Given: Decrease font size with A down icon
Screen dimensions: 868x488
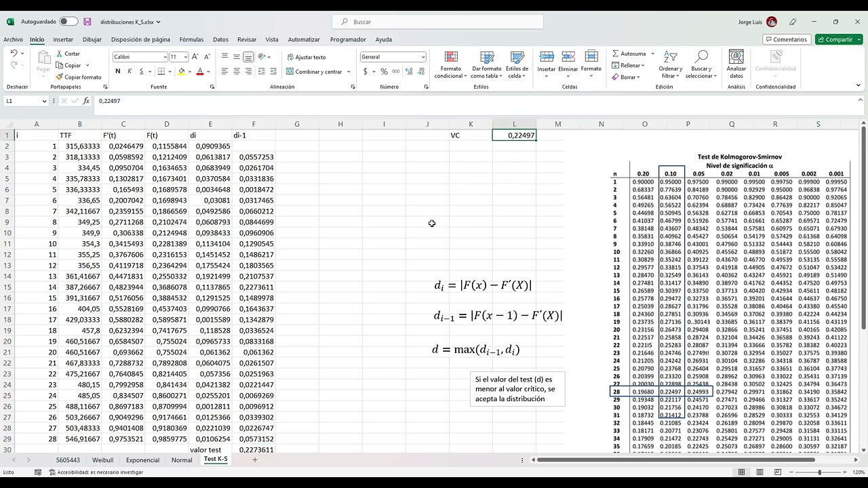Looking at the screenshot, I should (206, 57).
